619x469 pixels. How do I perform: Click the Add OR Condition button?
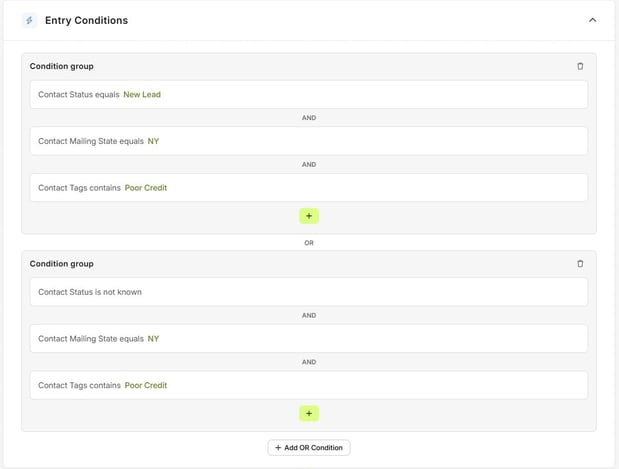click(309, 448)
